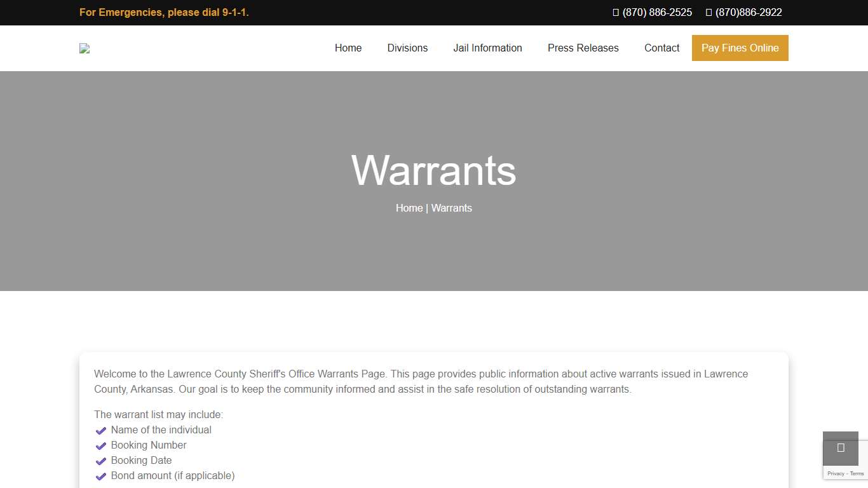Click the broken logo image icon

84,48
